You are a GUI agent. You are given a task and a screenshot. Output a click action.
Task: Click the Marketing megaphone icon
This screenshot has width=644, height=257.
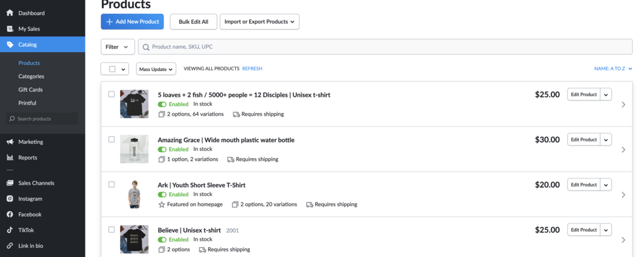[9, 142]
